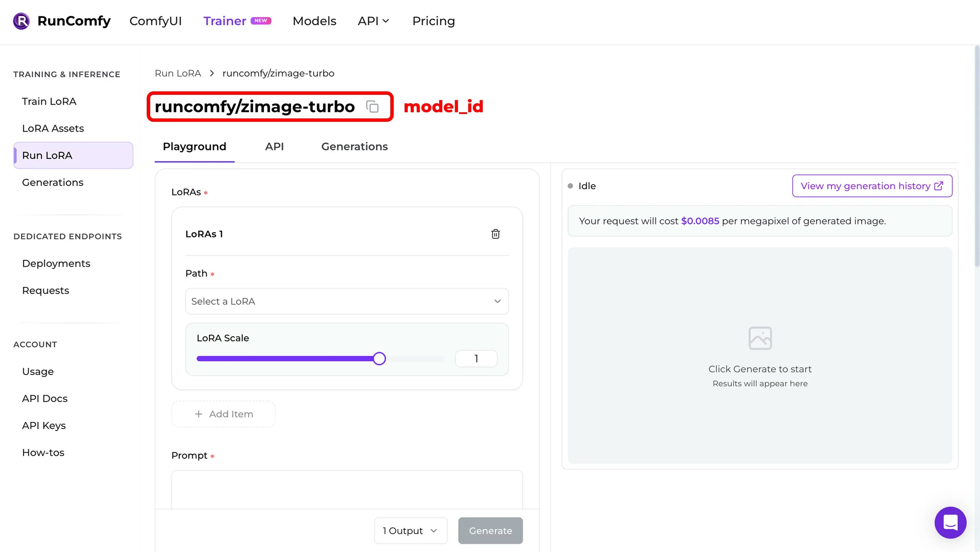Click Run LoRA breadcrumb link
The image size is (980, 552).
pos(178,73)
